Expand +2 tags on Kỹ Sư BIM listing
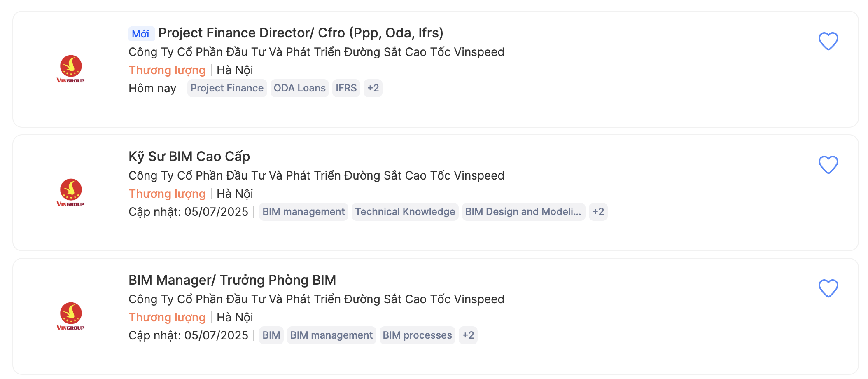Image resolution: width=868 pixels, height=379 pixels. [598, 212]
